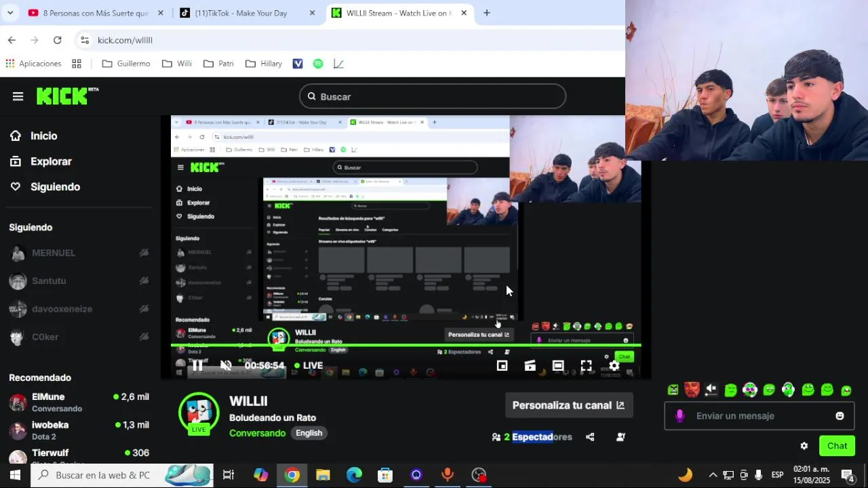Toggle theater mode in player
Image resolution: width=868 pixels, height=488 pixels.
pos(558,365)
